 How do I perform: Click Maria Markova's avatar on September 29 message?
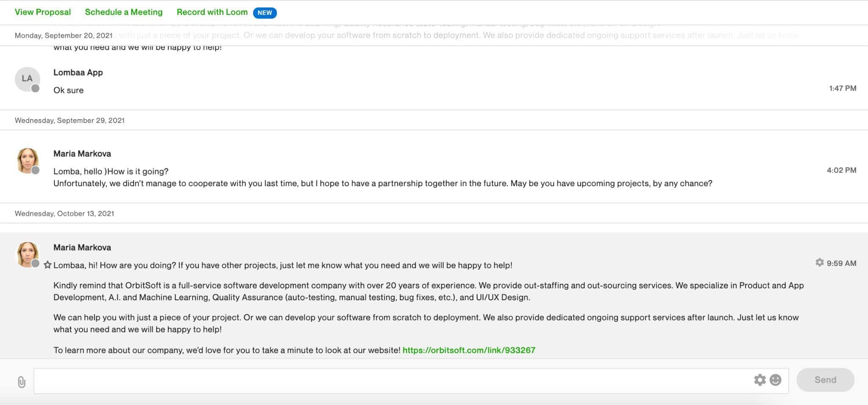(x=28, y=160)
